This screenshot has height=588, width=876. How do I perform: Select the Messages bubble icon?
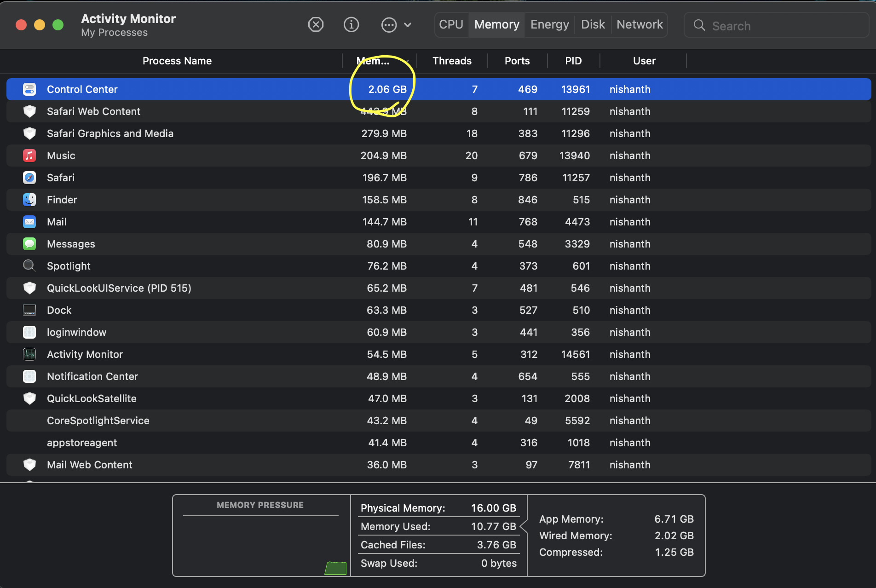(x=29, y=244)
